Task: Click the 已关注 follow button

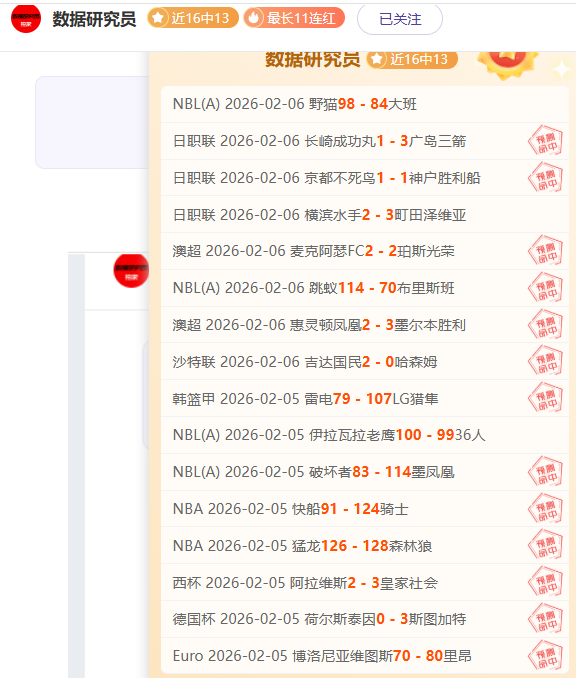Action: coord(400,19)
